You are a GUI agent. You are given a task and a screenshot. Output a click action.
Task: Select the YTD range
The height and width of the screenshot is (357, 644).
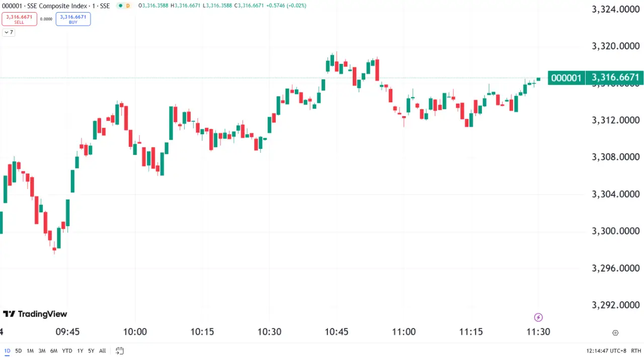coord(67,350)
